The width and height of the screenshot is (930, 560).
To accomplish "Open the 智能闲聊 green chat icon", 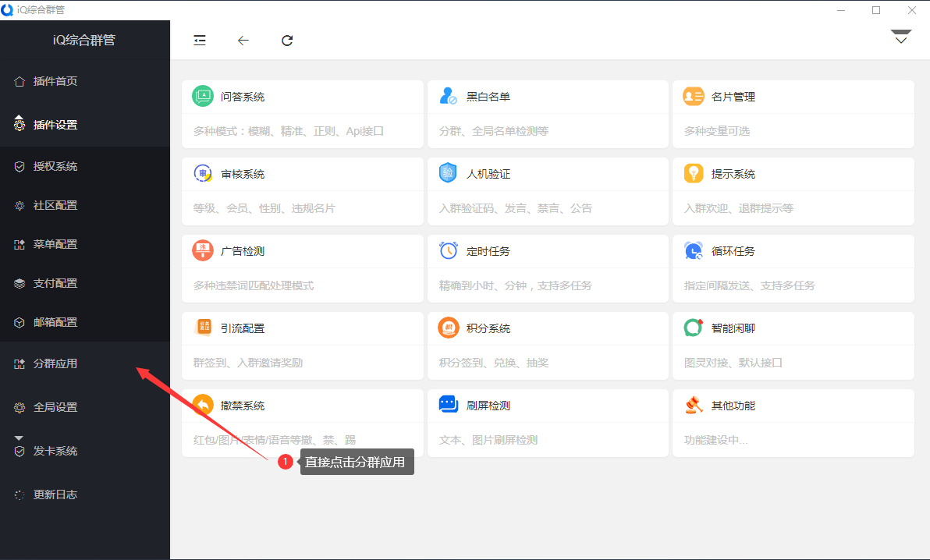I will click(x=694, y=328).
